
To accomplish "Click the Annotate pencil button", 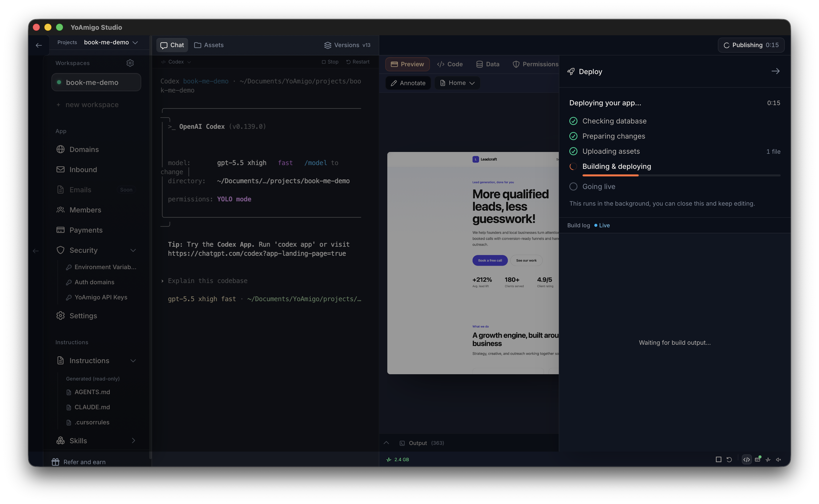I will pyautogui.click(x=408, y=83).
